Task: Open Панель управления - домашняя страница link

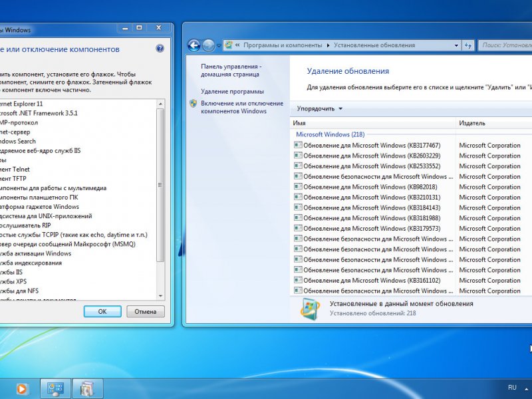Action: coord(231,70)
